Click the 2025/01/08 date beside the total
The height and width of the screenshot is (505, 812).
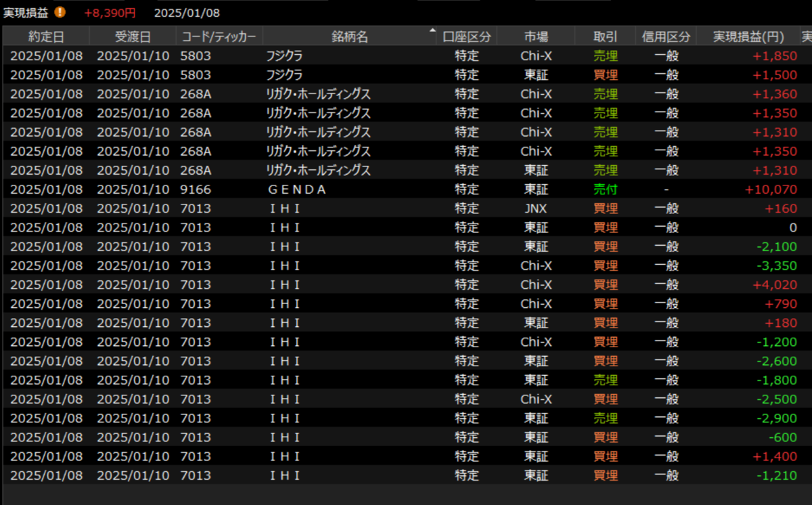[187, 13]
